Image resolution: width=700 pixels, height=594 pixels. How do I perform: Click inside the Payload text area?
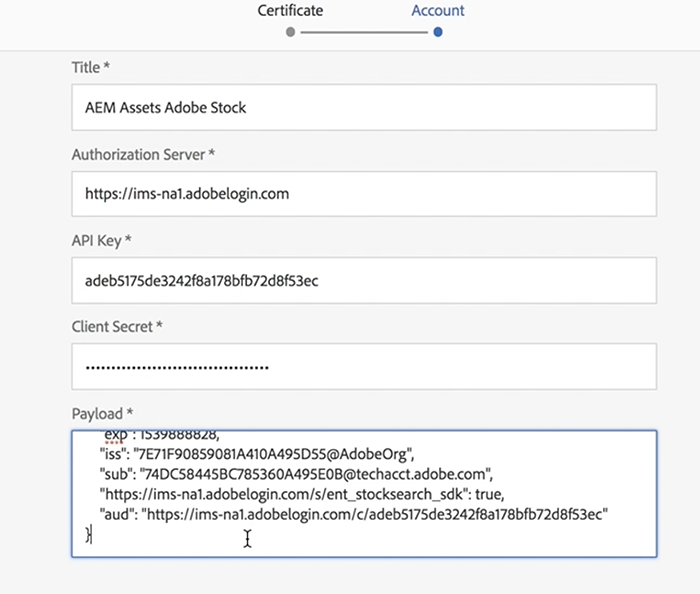pos(364,494)
